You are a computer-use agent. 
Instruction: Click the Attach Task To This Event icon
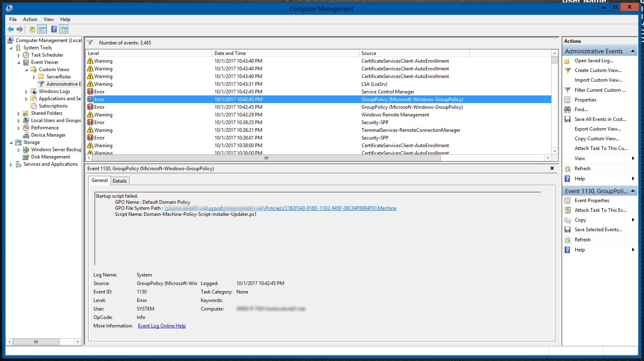pos(567,210)
